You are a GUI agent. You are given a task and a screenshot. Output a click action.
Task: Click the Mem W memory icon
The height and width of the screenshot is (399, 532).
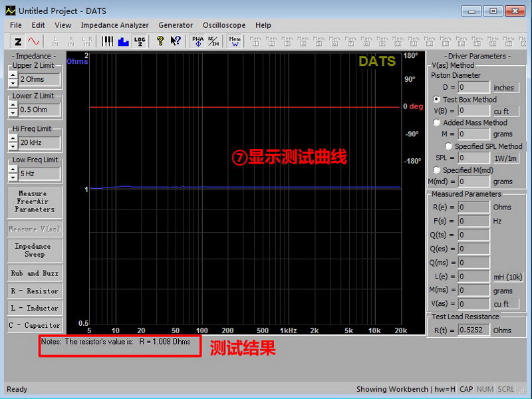(235, 41)
